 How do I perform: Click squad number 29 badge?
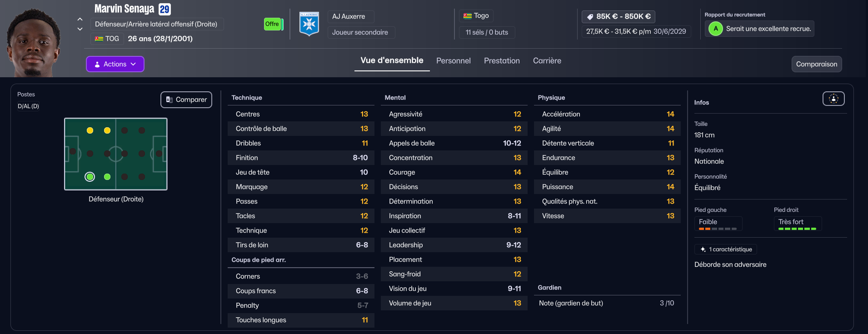pyautogui.click(x=165, y=9)
